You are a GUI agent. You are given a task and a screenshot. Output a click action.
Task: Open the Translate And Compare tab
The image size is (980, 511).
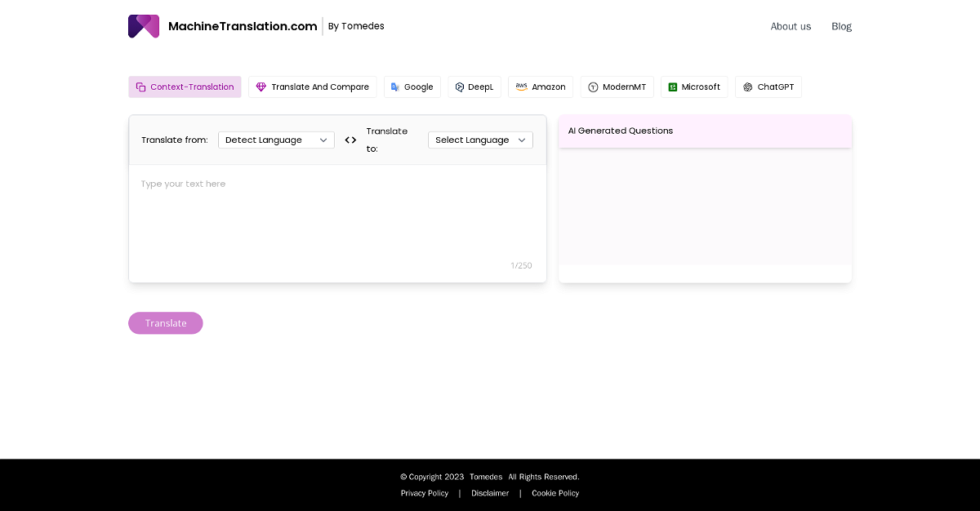tap(320, 87)
